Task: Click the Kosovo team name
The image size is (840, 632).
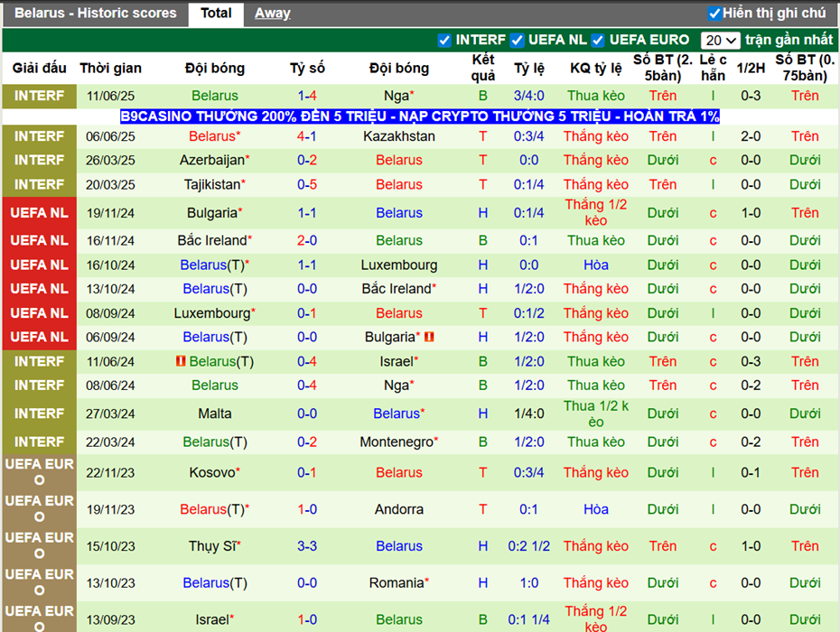Action: click(x=212, y=472)
